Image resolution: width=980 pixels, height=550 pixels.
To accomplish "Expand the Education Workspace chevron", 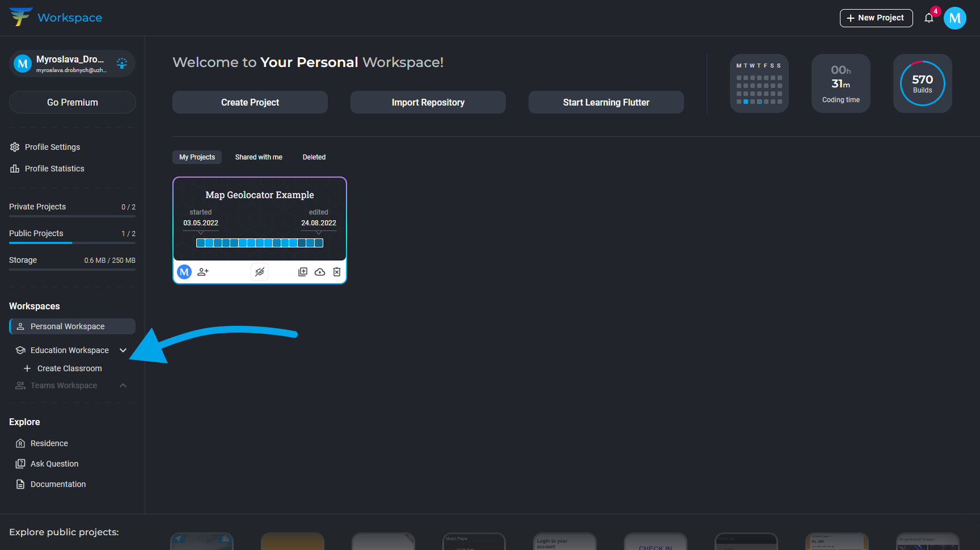I will [123, 350].
